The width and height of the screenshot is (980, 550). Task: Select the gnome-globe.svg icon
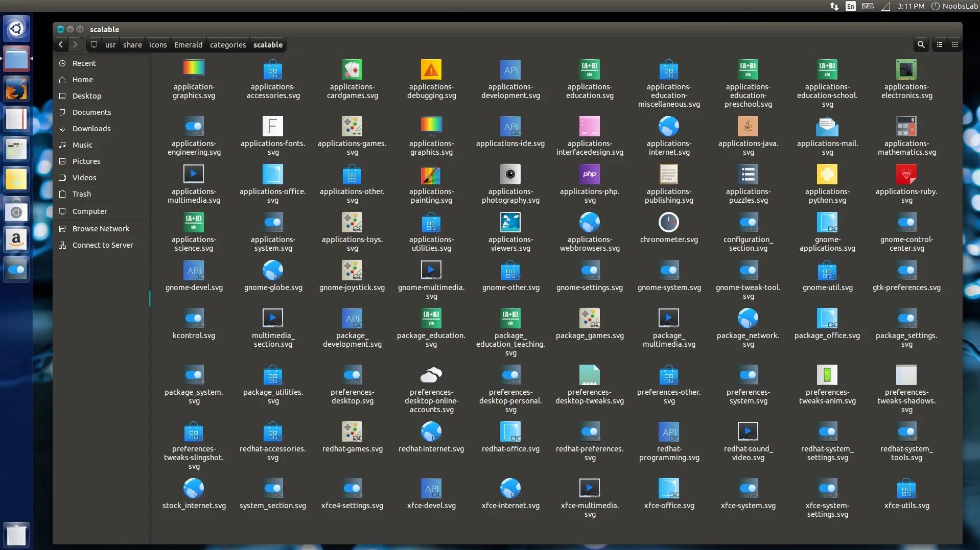point(273,270)
